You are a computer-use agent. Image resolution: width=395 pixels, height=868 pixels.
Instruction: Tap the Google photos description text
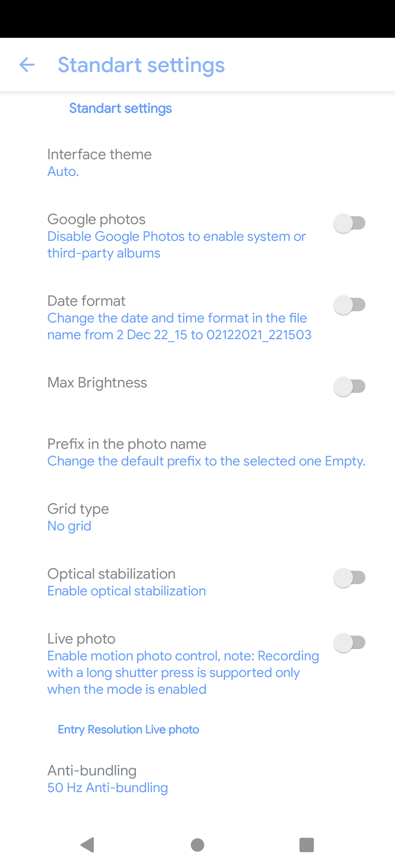click(176, 245)
